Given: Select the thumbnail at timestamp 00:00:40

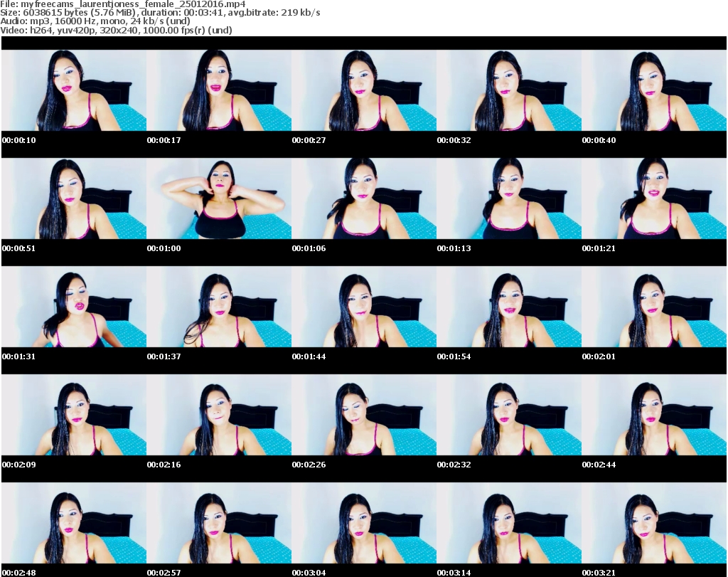Looking at the screenshot, I should click(x=654, y=90).
